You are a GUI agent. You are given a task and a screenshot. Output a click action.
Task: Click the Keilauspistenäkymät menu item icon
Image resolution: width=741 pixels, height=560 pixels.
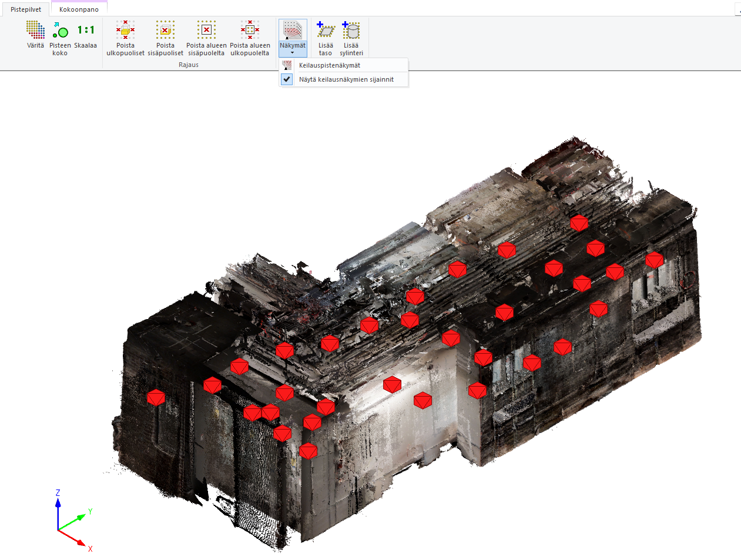[287, 65]
